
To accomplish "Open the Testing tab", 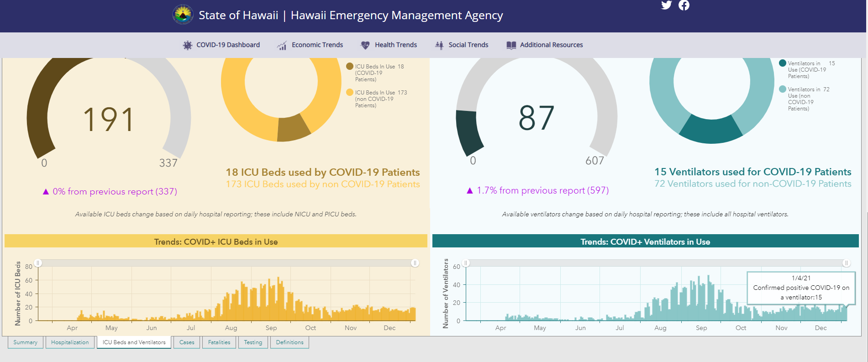I will tap(253, 342).
